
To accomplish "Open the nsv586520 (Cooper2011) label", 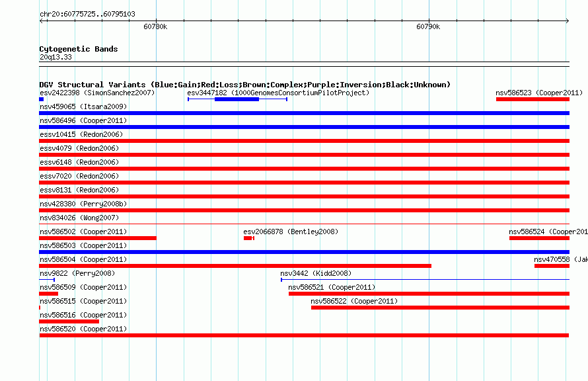I will pos(83,329).
